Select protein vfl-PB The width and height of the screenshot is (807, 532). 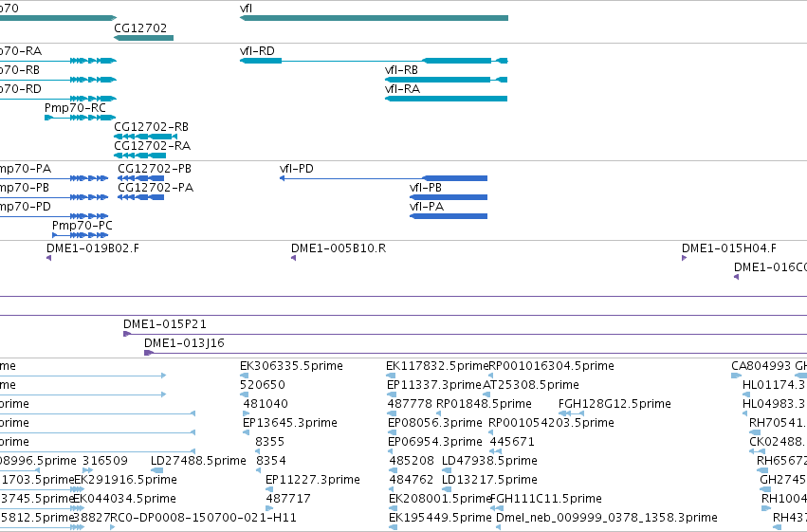(426, 188)
